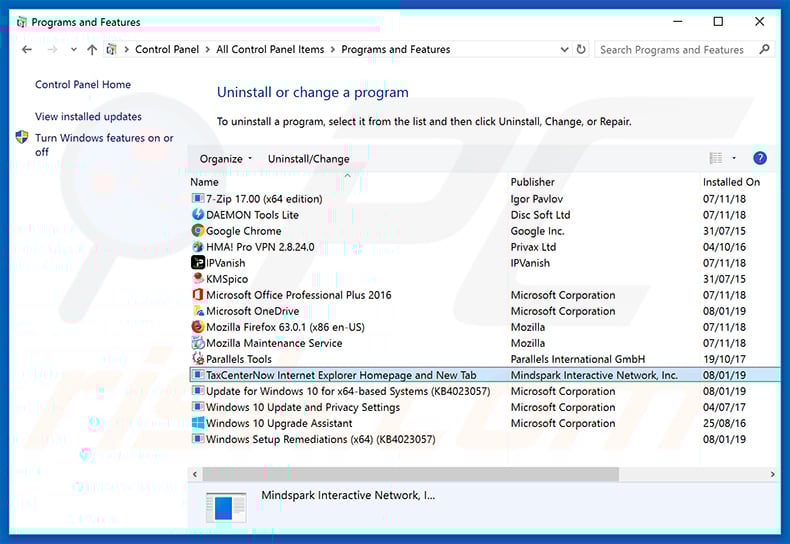Click the Google Inc. publisher cell
Screen dimensions: 790x544
pos(537,231)
